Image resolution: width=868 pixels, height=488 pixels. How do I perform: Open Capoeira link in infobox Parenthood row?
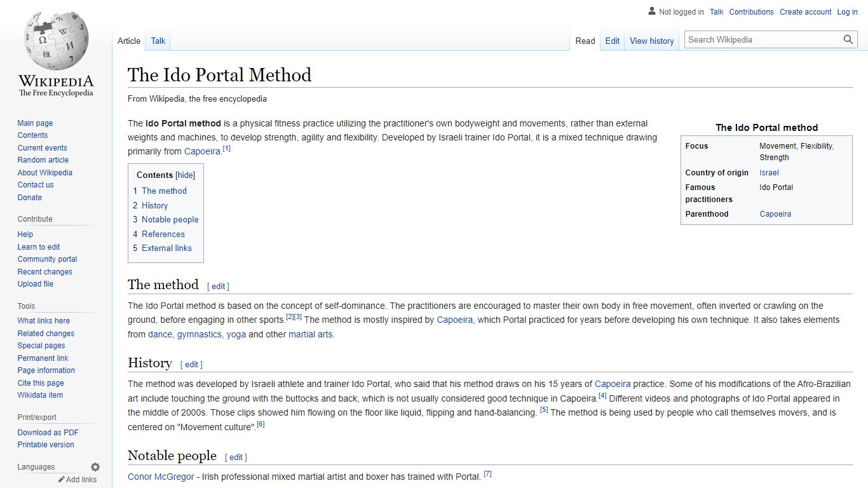tap(775, 214)
